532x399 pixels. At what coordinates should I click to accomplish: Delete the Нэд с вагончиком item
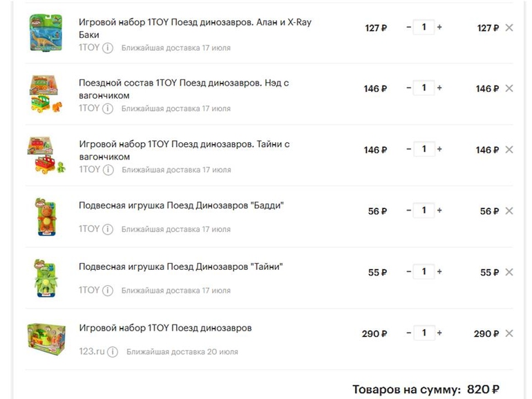[x=509, y=88]
